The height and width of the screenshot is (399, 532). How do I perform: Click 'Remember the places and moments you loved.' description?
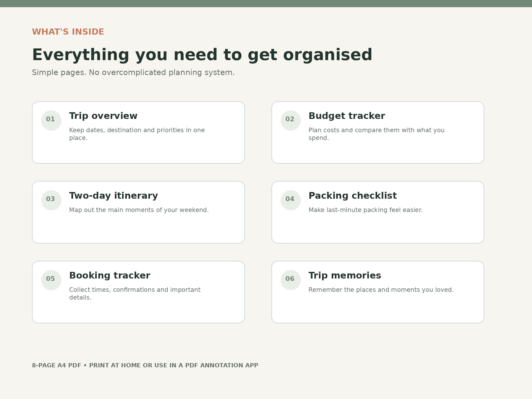381,290
